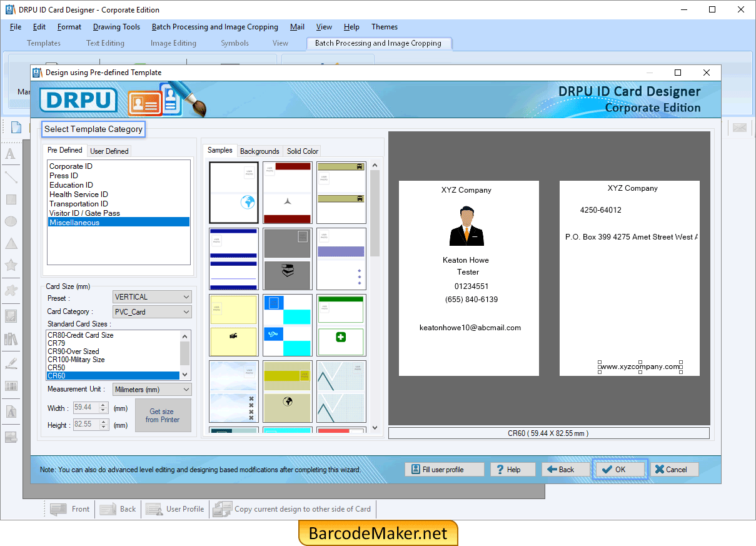Screen dimensions: 756x546
Task: Click the Fill user profile button
Action: tap(445, 469)
